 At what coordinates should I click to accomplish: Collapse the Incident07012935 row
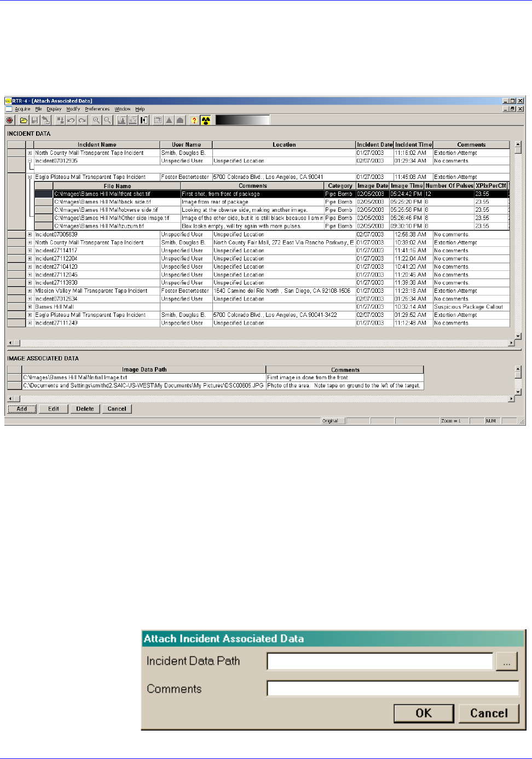tap(30, 161)
